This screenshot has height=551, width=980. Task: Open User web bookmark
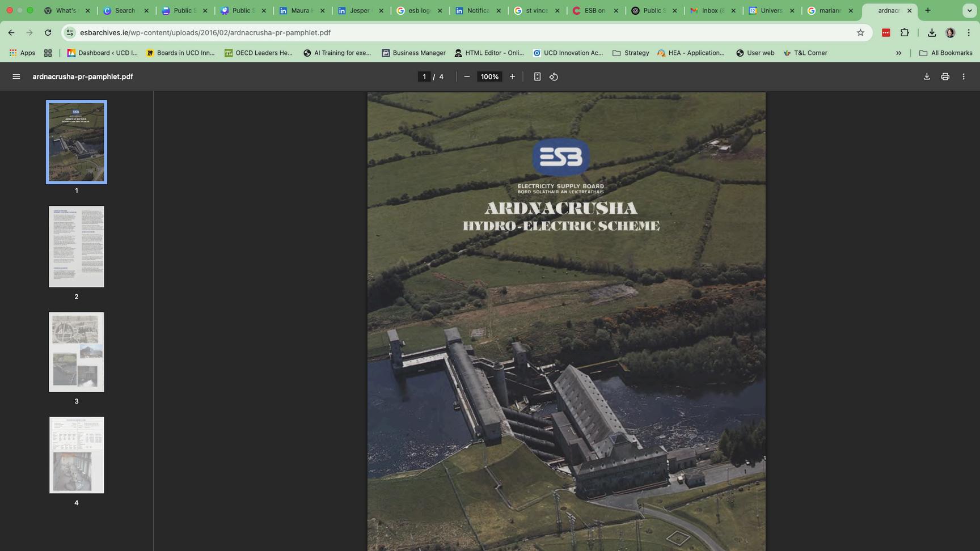click(x=755, y=53)
